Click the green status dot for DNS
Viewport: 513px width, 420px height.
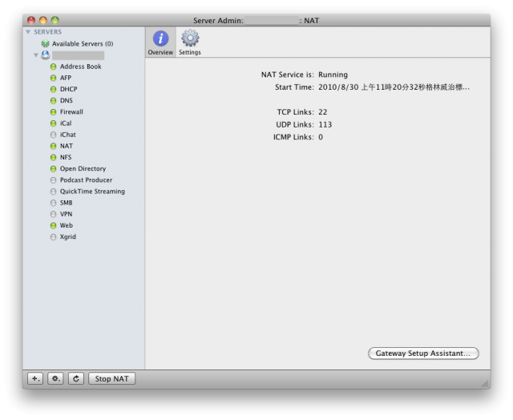tap(54, 100)
